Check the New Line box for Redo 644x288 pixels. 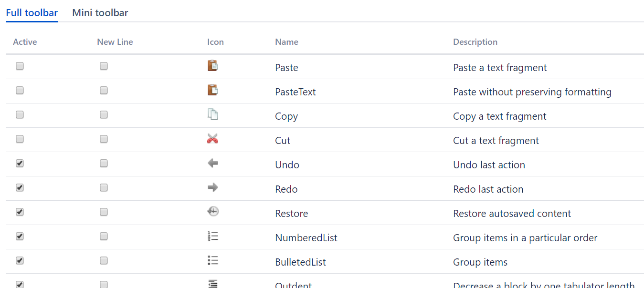pos(104,188)
